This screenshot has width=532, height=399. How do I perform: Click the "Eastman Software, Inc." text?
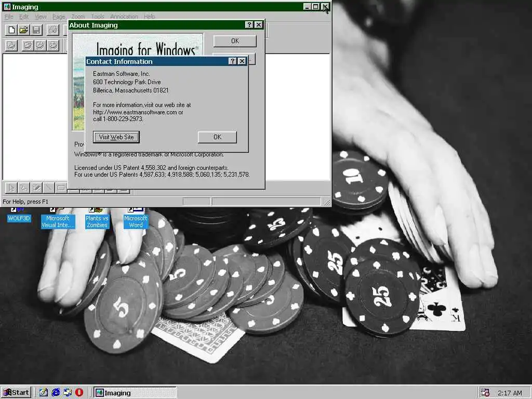coord(122,74)
